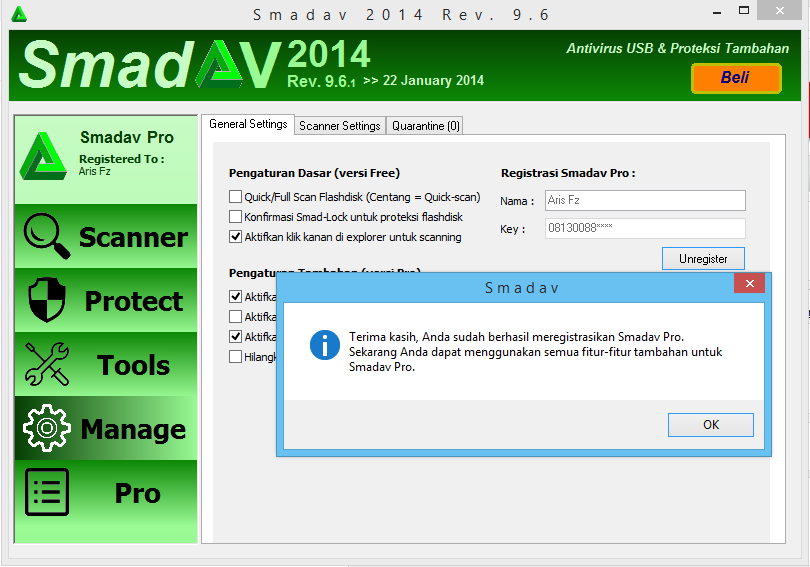This screenshot has height=567, width=810.
Task: Maximize the Smadav main window
Action: tap(743, 10)
